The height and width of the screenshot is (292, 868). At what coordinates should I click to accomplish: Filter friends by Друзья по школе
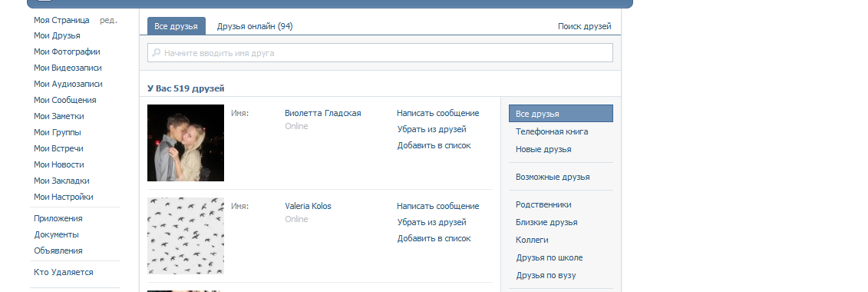550,257
